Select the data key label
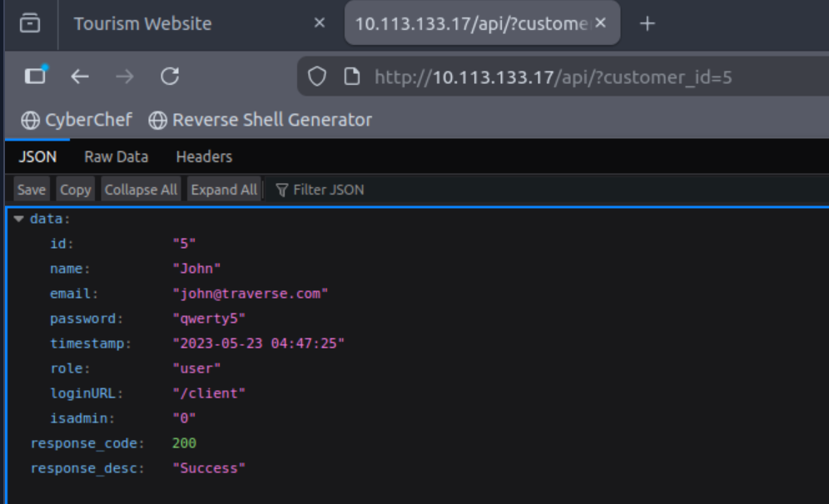829x504 pixels. 47,219
